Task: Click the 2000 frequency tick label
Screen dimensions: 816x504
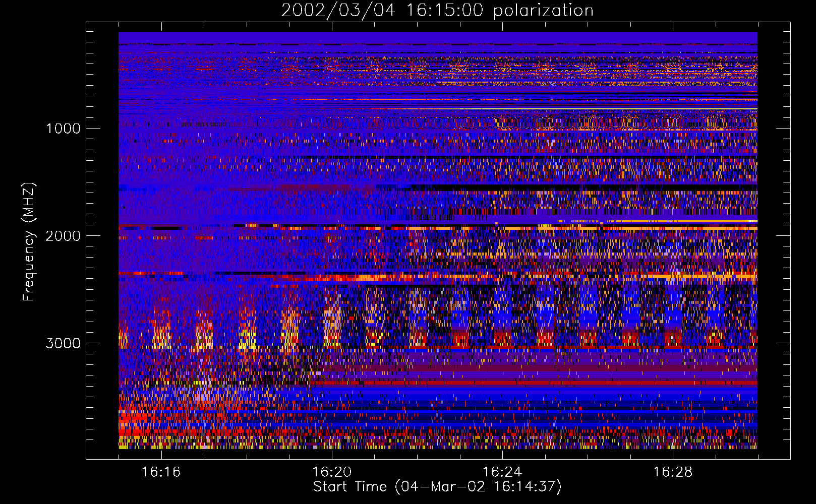Action: click(x=63, y=236)
